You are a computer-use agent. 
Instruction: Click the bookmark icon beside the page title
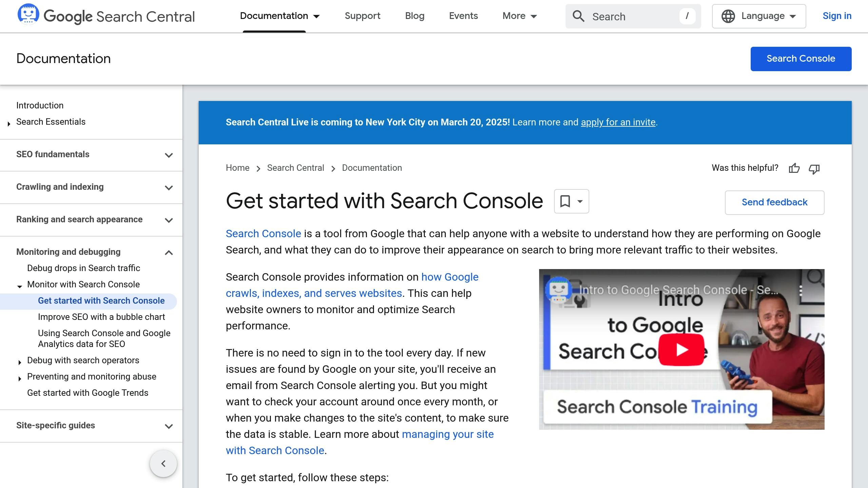(x=565, y=201)
